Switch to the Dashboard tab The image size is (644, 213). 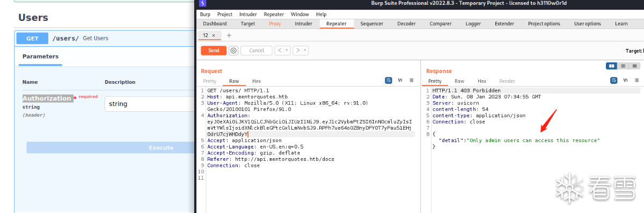coord(215,24)
